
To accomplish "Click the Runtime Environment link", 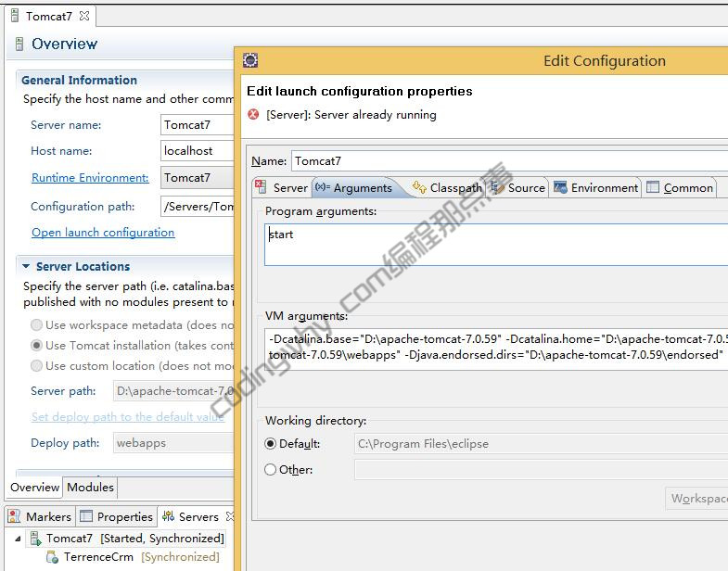I will pyautogui.click(x=90, y=178).
